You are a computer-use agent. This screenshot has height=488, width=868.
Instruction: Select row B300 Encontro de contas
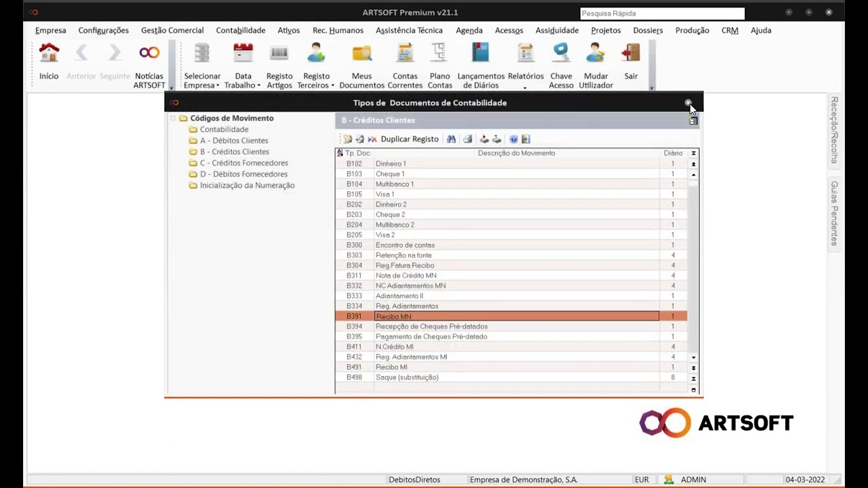[511, 245]
